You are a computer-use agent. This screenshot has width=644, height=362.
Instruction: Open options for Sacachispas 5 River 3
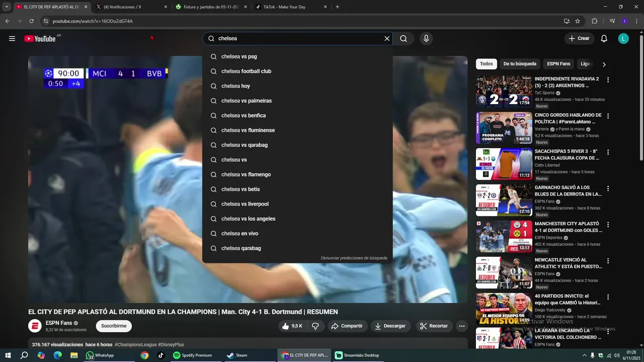[608, 152]
